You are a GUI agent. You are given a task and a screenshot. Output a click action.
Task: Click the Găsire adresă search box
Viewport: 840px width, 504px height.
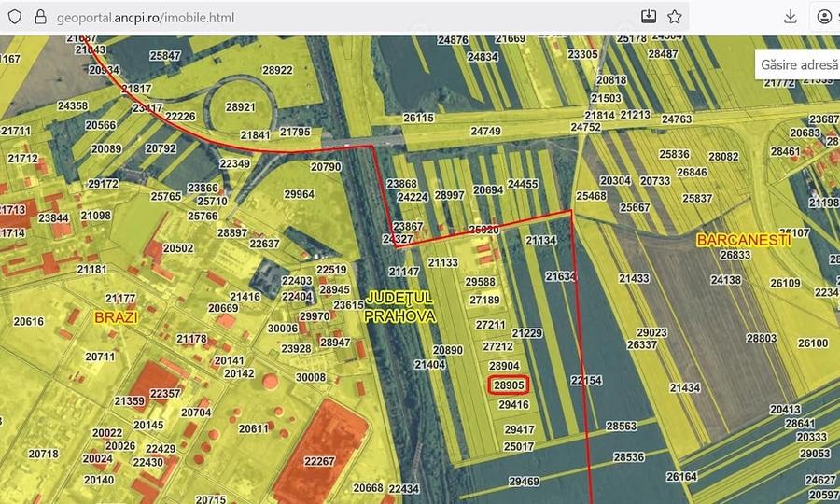tap(798, 64)
